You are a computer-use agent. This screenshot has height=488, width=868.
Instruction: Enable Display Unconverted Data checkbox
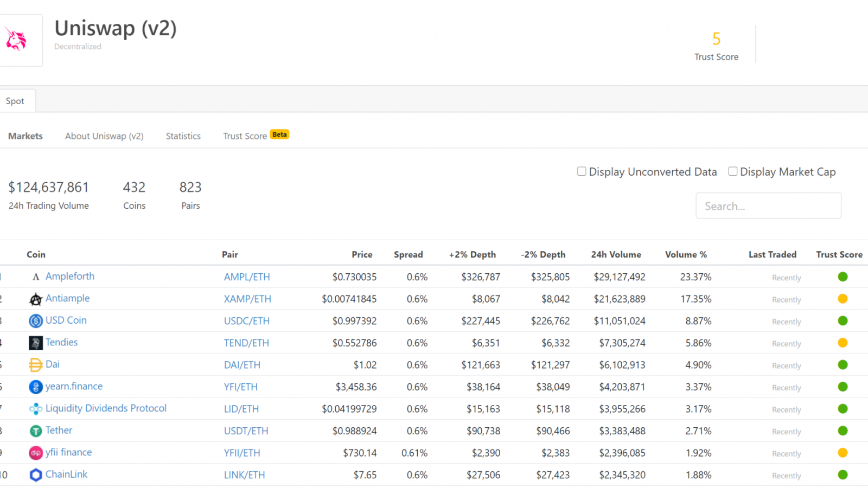coord(582,171)
